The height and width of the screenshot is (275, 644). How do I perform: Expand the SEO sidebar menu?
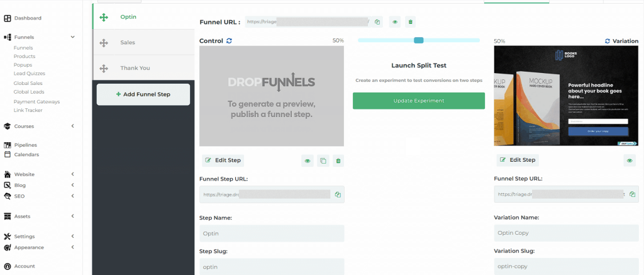tap(73, 196)
